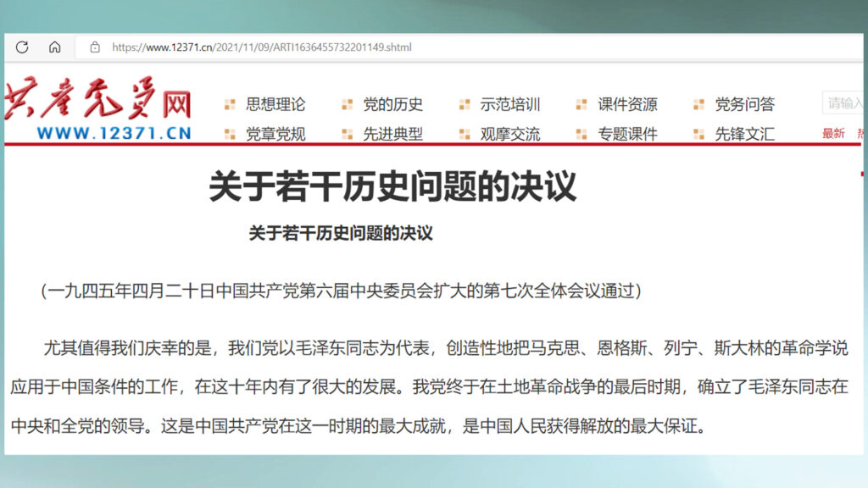The height and width of the screenshot is (488, 868).
Task: Click the browser refresh icon
Action: [22, 47]
